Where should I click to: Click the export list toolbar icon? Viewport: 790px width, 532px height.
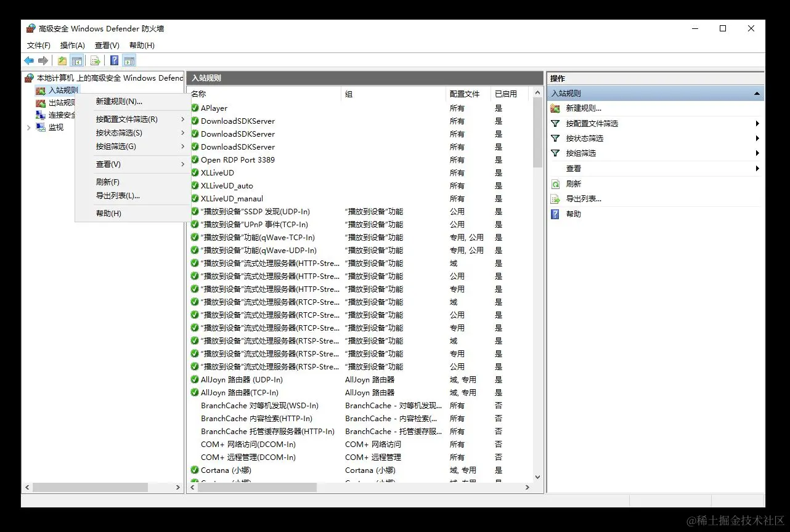coord(96,60)
